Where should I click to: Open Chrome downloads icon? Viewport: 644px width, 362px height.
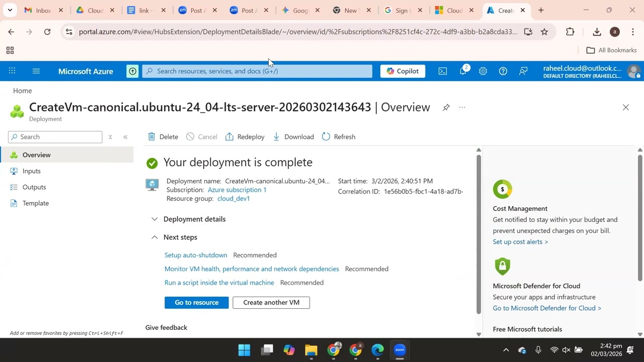pyautogui.click(x=597, y=32)
